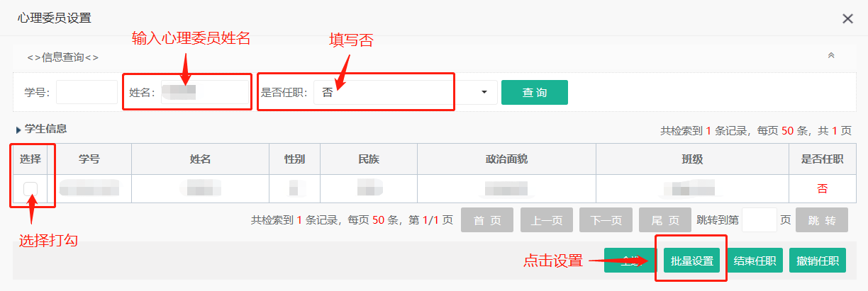Click the 跳转到第 page number input

(759, 220)
